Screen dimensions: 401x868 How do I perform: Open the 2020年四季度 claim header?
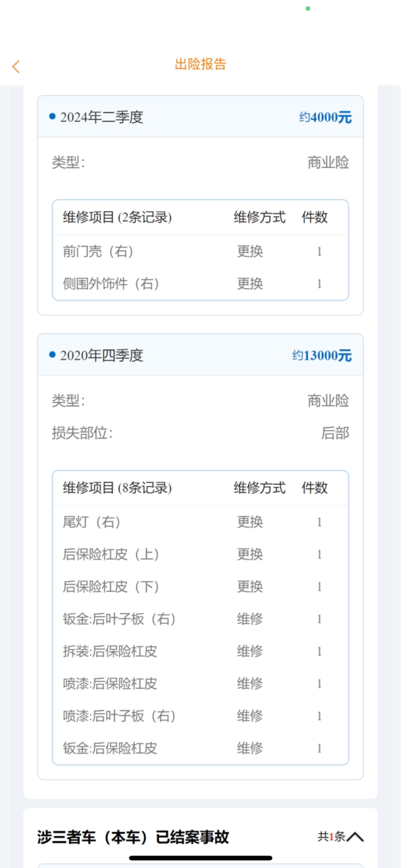click(200, 355)
